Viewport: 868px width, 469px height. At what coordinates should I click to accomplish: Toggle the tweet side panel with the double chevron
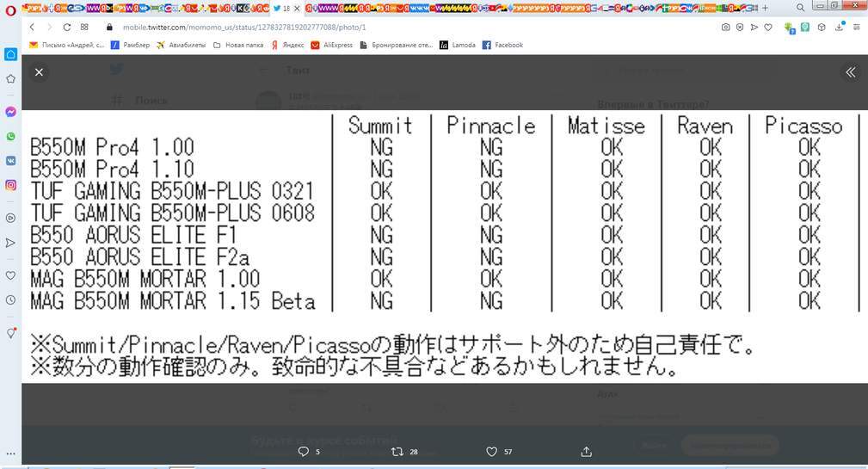[850, 71]
